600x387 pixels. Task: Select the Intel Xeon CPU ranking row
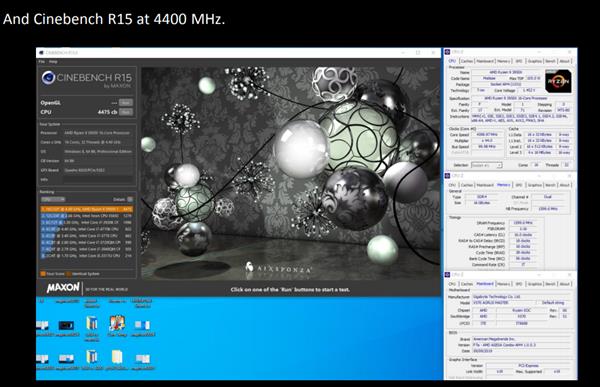coord(87,216)
